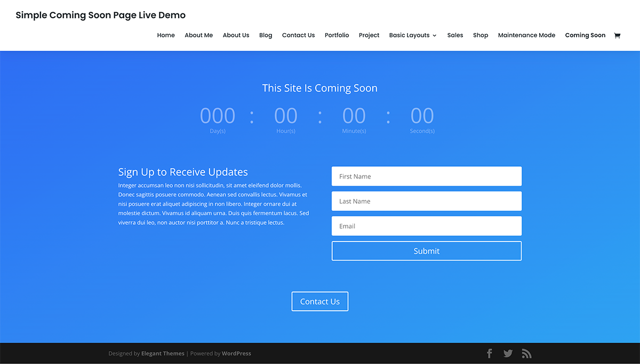Select the Coming Soon menu item
640x364 pixels.
pos(585,35)
